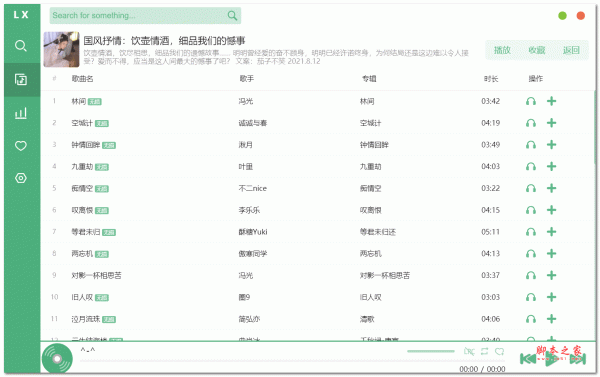600x377 pixels.
Task: Play song 叹离恨 with headphone icon
Action: coord(531,211)
